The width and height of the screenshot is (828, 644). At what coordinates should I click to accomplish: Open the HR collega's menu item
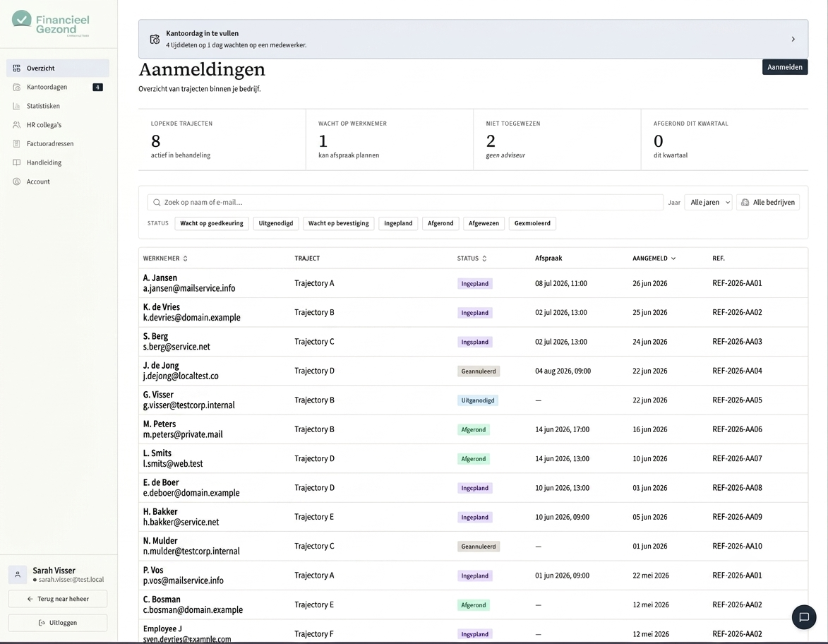click(58, 125)
